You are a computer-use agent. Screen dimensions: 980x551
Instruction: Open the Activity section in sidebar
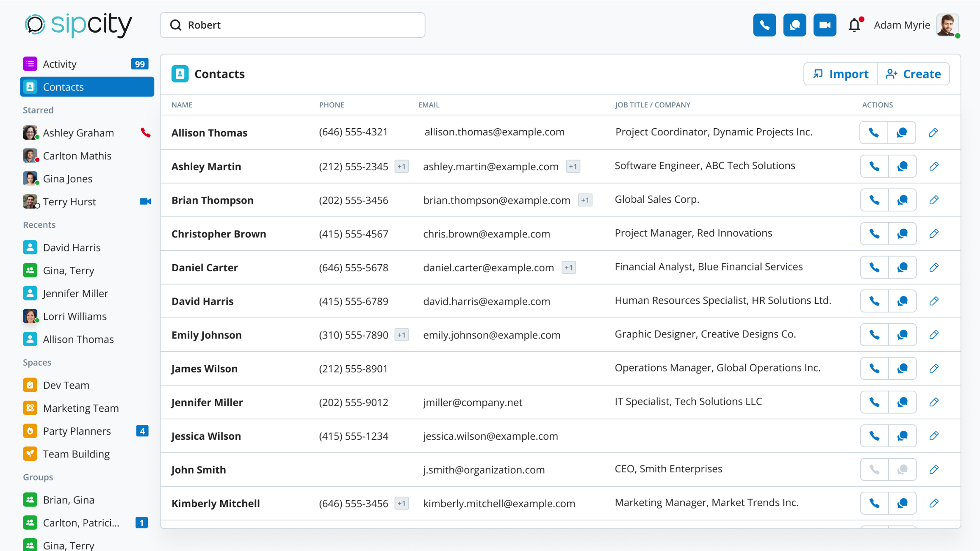coord(60,64)
